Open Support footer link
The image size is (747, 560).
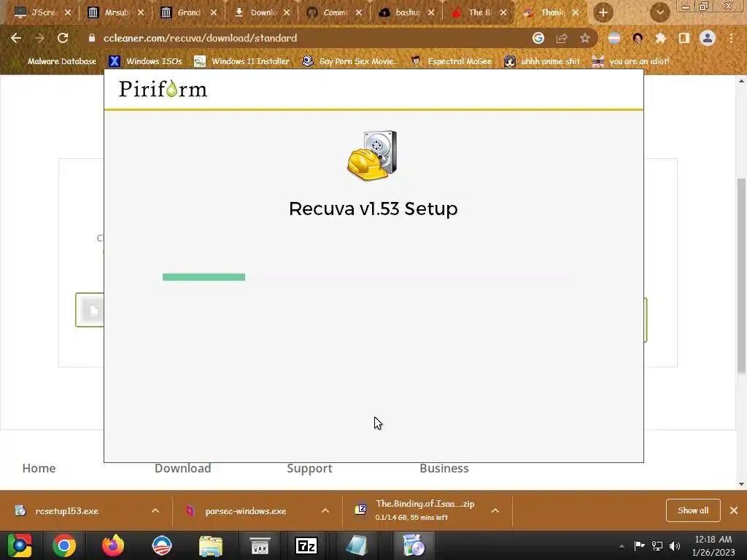[309, 469]
